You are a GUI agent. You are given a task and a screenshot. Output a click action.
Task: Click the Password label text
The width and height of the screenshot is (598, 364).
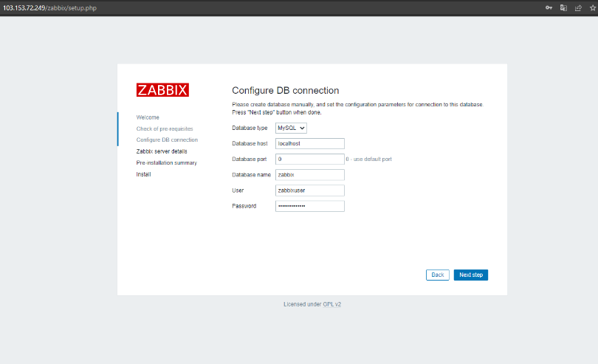coord(244,206)
